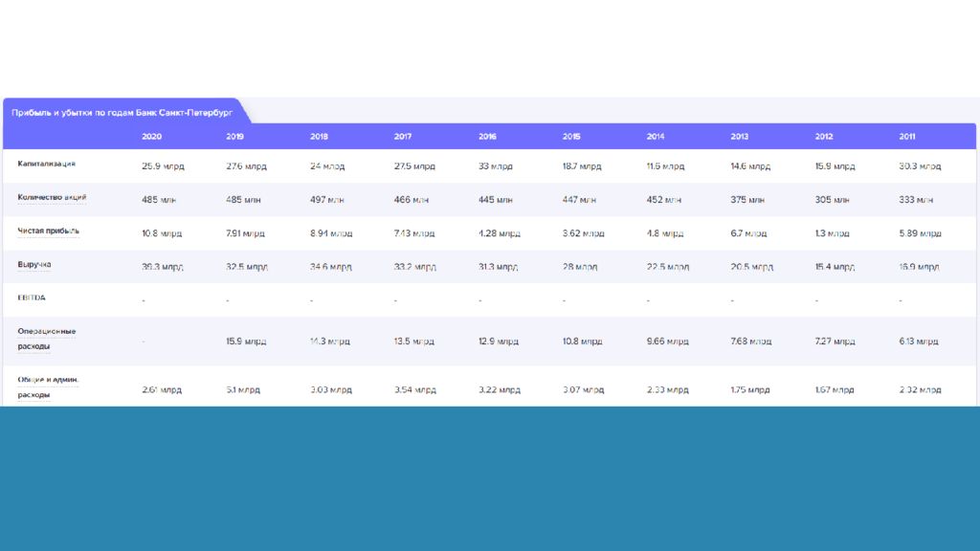Viewport: 980px width, 551px height.
Task: Click the 25.9 млрд capitalization cell for 2020
Action: tap(163, 166)
